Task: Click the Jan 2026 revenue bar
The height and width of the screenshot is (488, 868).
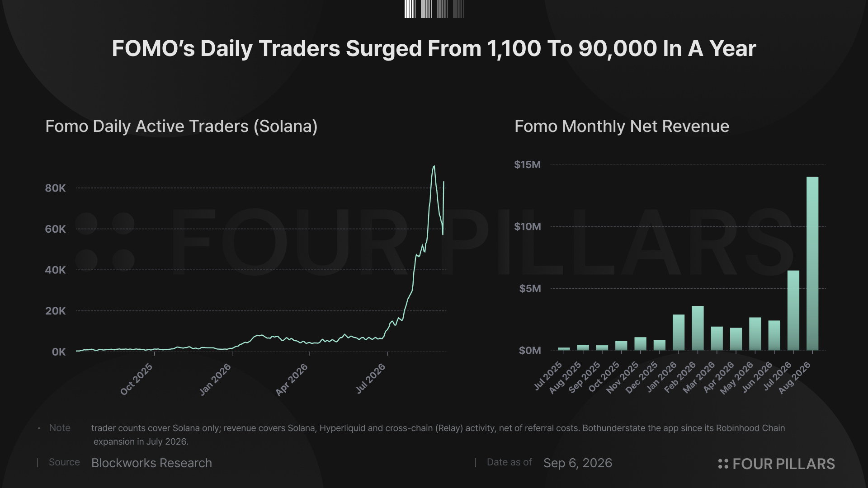Action: coord(679,332)
